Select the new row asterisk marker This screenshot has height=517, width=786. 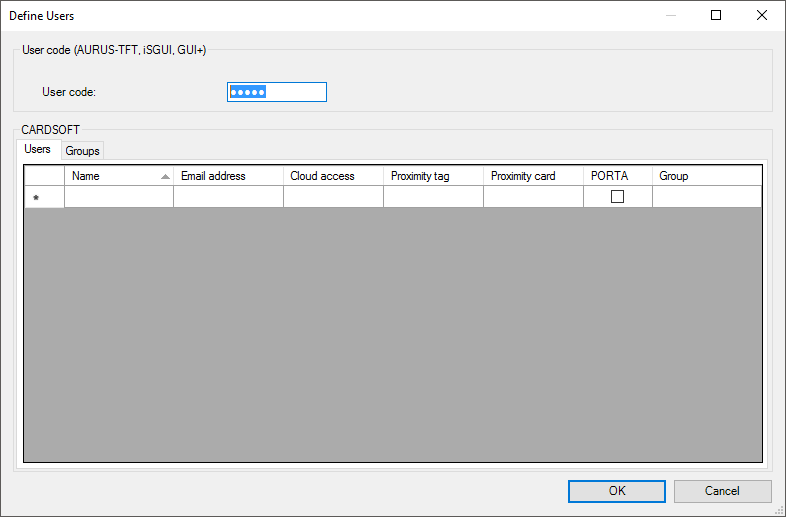point(37,198)
